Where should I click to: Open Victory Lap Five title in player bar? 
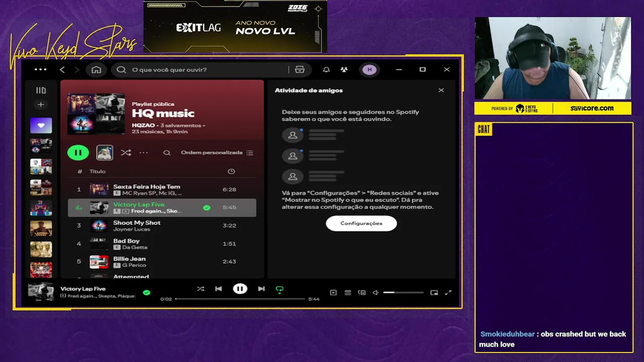(83, 289)
